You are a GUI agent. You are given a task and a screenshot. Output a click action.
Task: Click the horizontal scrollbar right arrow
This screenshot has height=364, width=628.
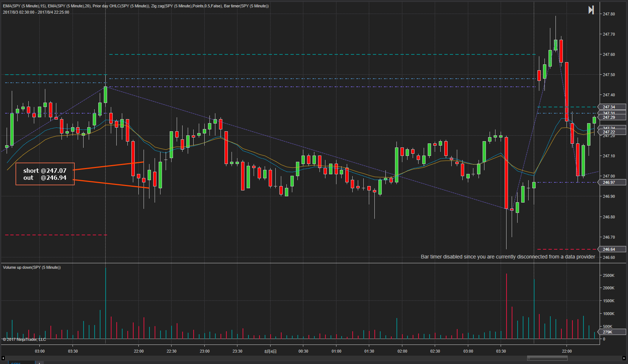click(624, 358)
